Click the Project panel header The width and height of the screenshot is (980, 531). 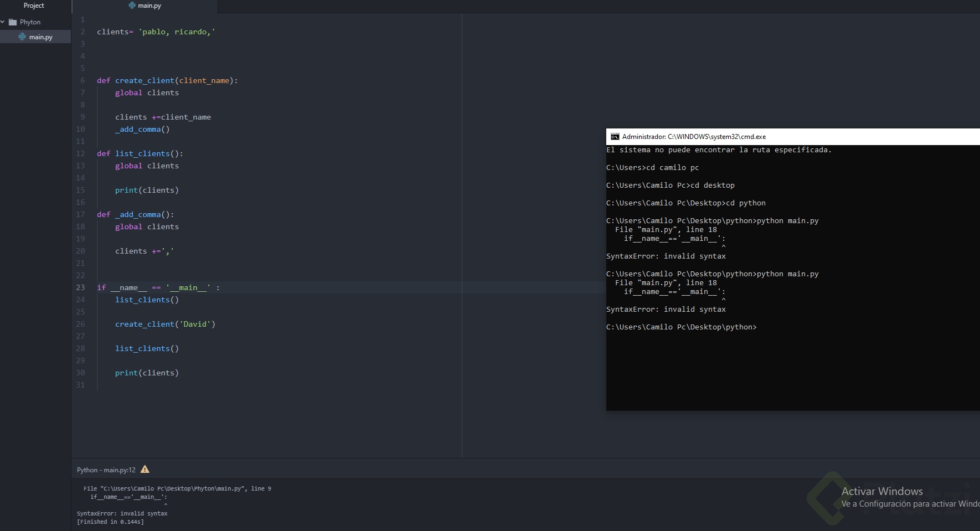[34, 6]
